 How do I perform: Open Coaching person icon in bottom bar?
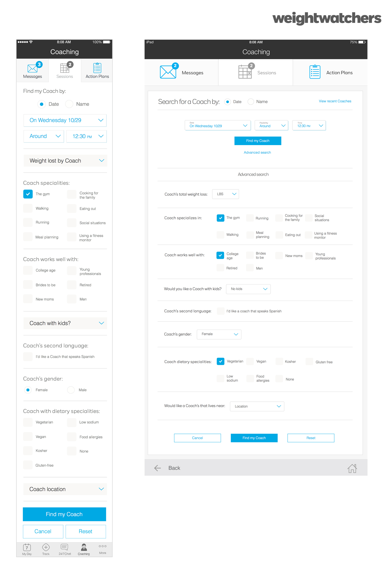[x=84, y=547]
